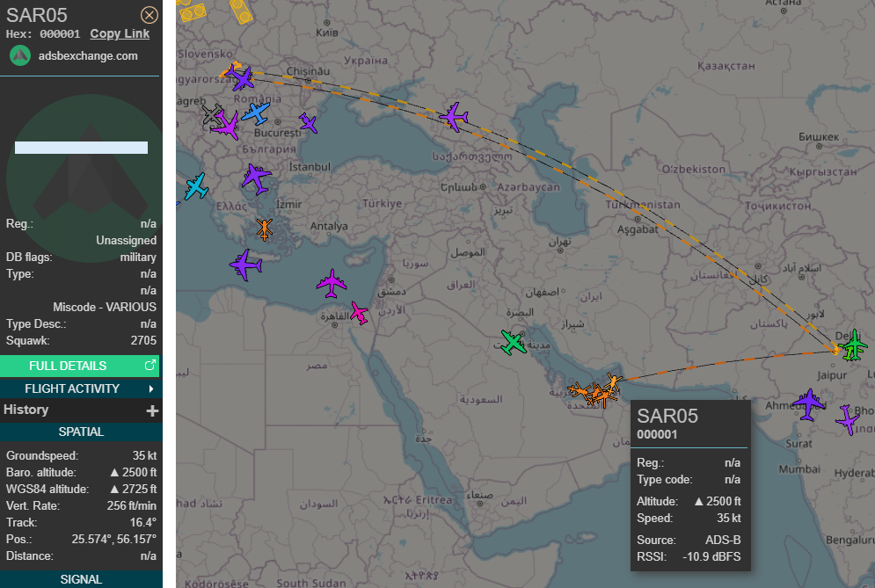
Task: Collapse the SPATIAL section header
Action: click(81, 432)
